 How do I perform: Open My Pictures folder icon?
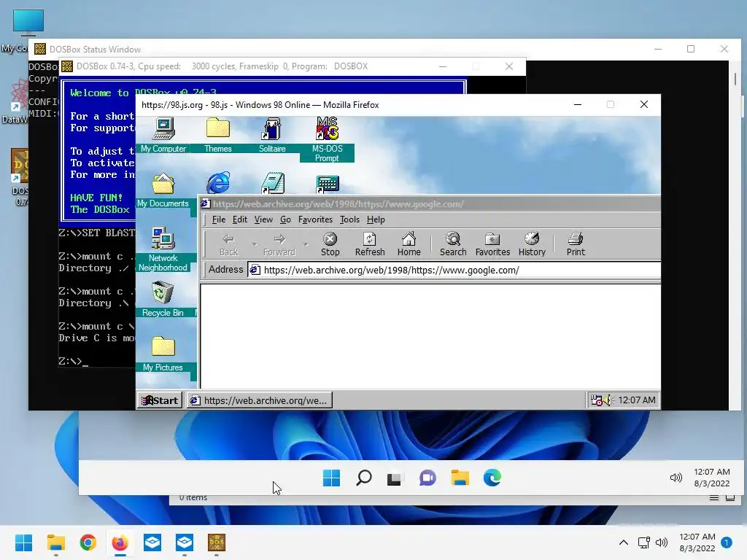(x=163, y=354)
